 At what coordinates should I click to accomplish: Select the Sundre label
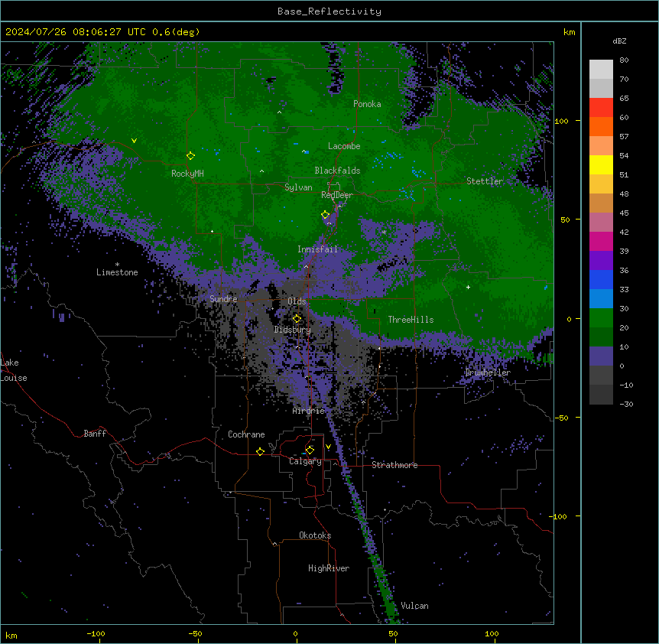223,299
